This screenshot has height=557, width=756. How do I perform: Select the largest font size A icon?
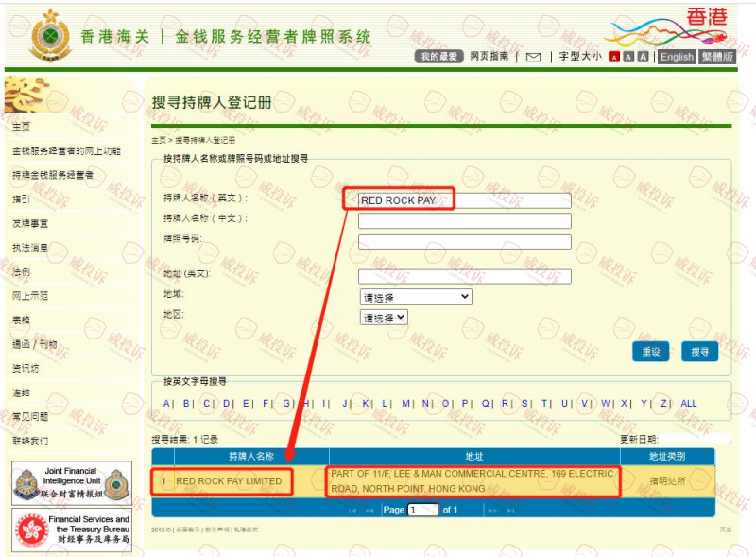pyautogui.click(x=644, y=57)
